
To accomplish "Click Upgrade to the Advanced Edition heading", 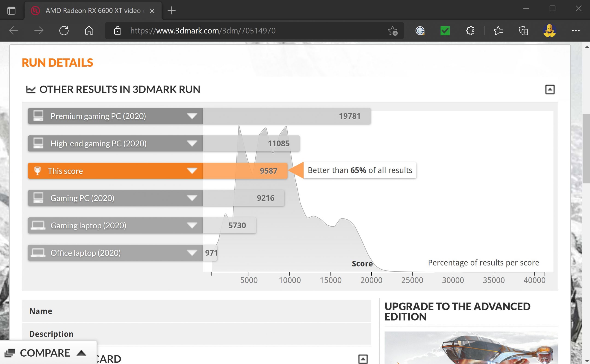I will [457, 312].
